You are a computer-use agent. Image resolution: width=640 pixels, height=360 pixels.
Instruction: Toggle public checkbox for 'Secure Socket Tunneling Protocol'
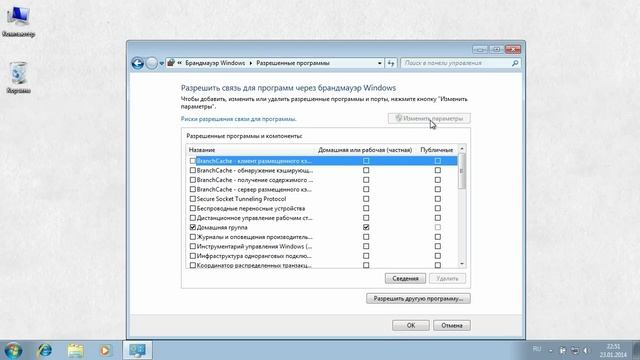click(438, 199)
